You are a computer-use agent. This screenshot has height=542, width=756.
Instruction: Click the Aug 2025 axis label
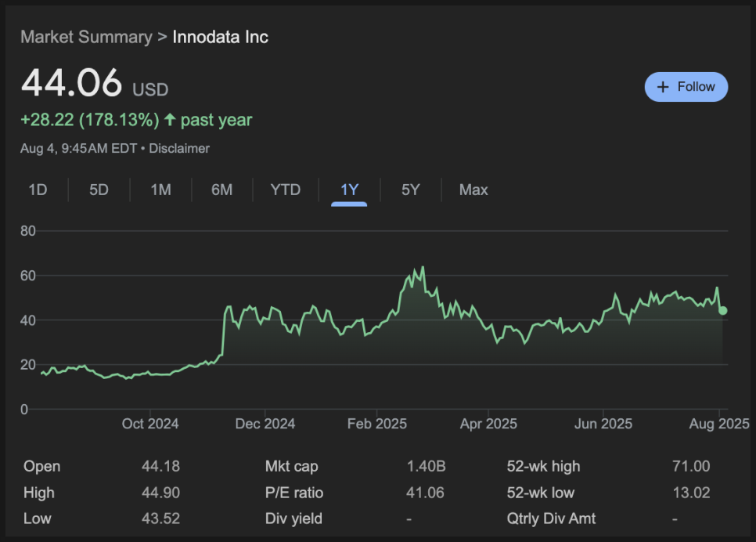719,424
